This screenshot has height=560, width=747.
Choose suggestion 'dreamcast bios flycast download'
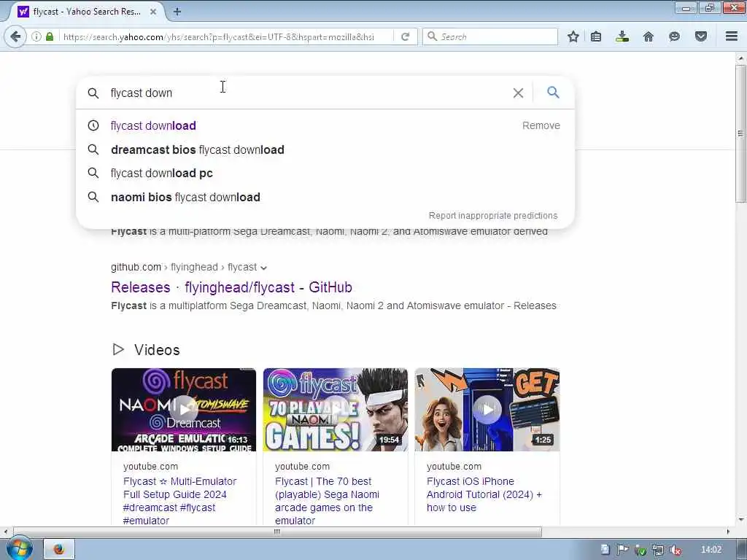coord(197,149)
